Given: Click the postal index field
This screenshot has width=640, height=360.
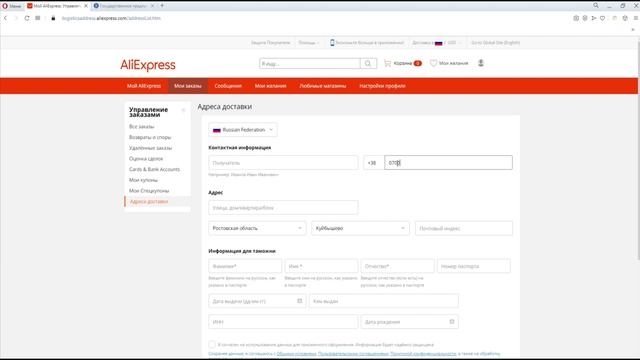Looking at the screenshot, I should (464, 228).
